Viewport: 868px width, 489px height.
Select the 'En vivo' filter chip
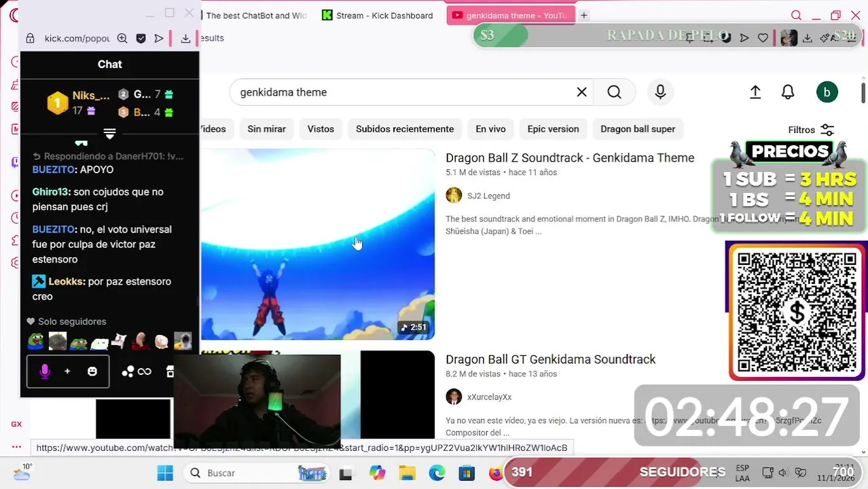coord(490,129)
